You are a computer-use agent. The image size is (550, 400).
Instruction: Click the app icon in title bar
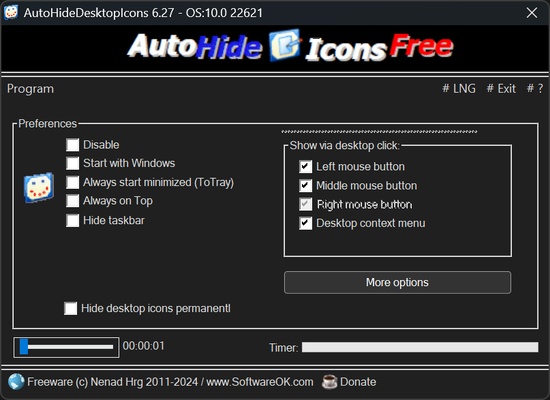tap(11, 13)
